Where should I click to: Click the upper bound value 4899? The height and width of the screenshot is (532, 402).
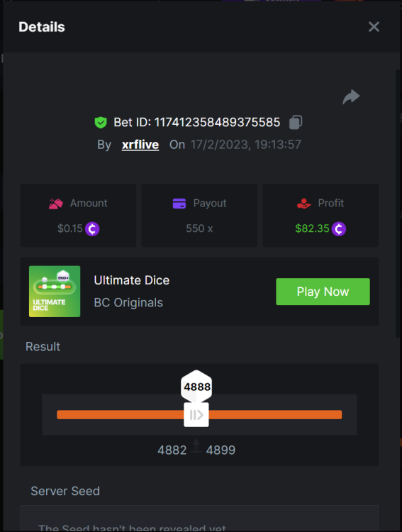220,450
